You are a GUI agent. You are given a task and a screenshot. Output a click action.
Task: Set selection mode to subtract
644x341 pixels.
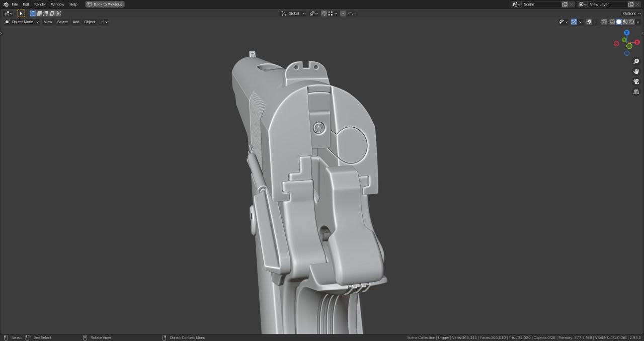(45, 14)
